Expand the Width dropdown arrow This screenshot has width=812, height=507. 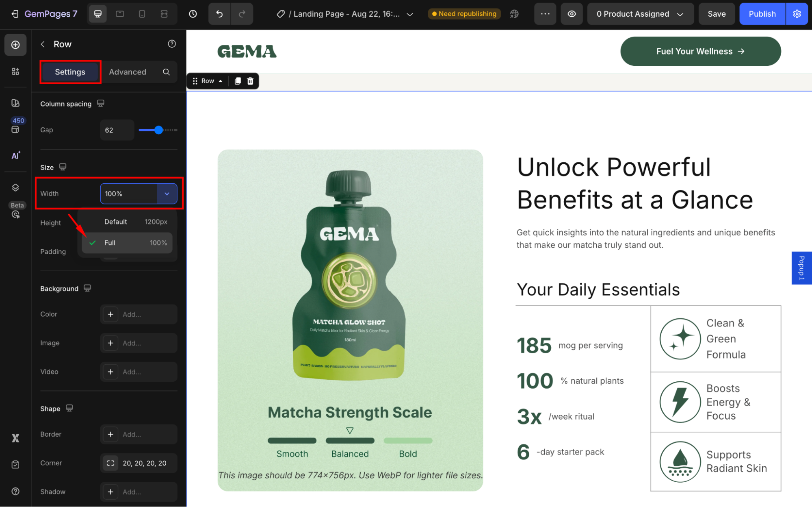click(x=167, y=194)
